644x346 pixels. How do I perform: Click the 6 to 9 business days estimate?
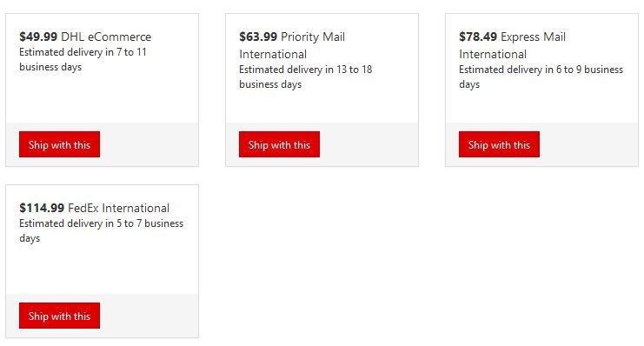pos(541,77)
